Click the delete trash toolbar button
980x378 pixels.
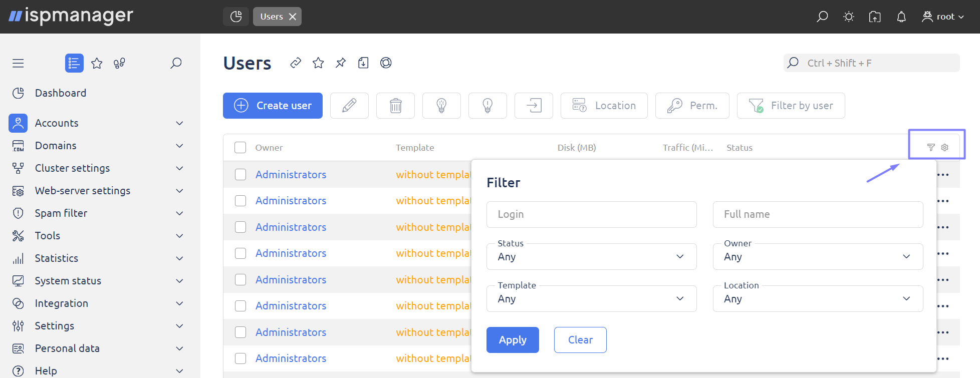coord(395,106)
